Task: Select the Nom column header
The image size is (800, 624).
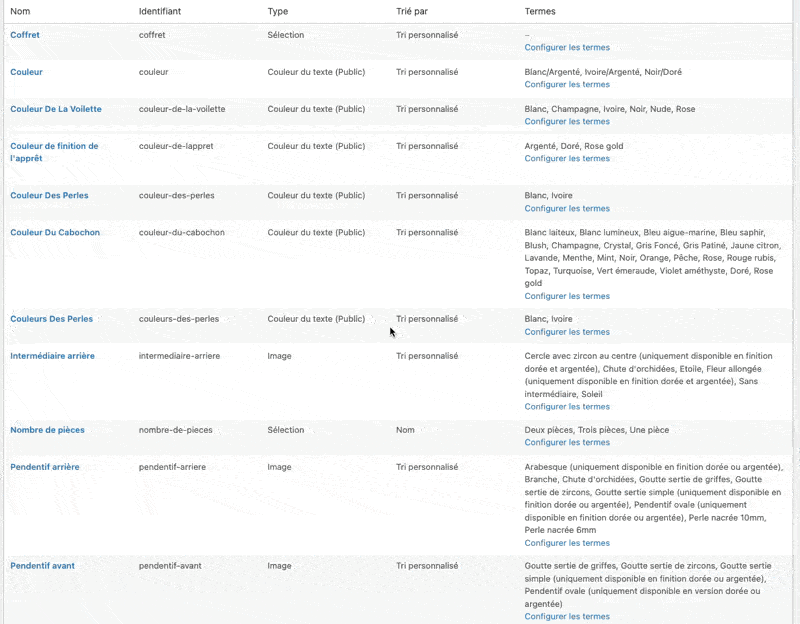Action: [20, 11]
